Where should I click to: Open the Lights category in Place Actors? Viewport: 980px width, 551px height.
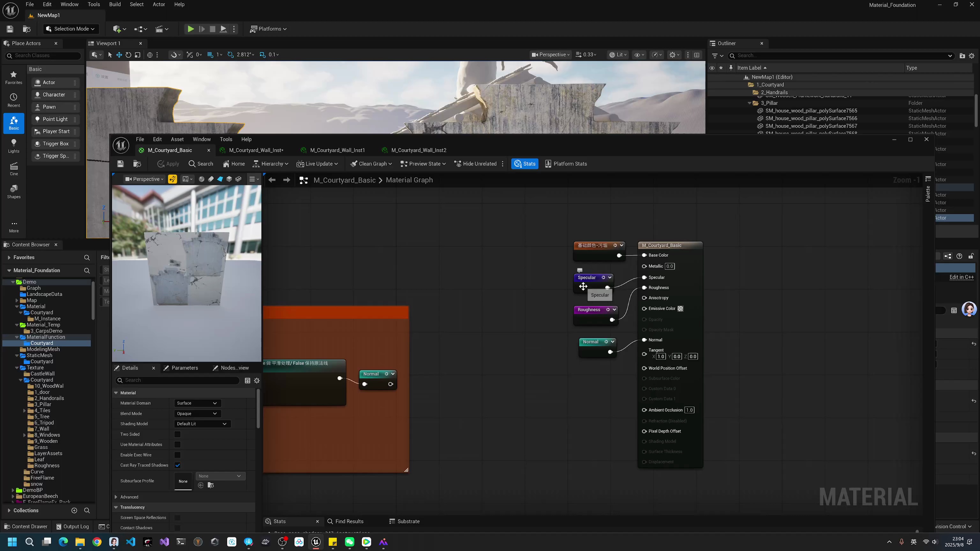14,146
